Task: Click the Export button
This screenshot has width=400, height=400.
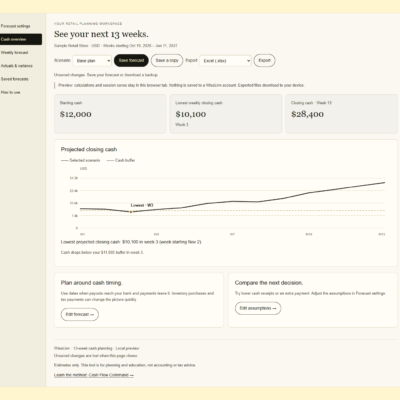Action: (x=264, y=60)
